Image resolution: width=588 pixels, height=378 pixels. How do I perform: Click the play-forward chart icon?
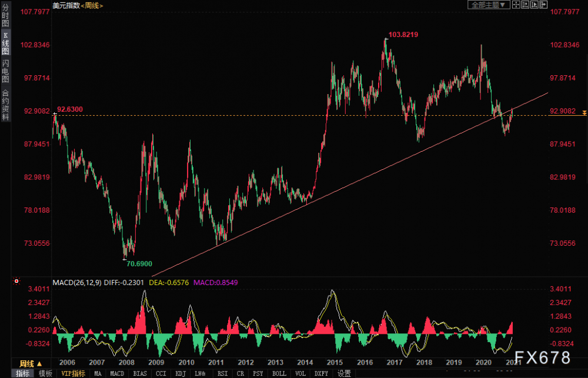[x=534, y=5]
